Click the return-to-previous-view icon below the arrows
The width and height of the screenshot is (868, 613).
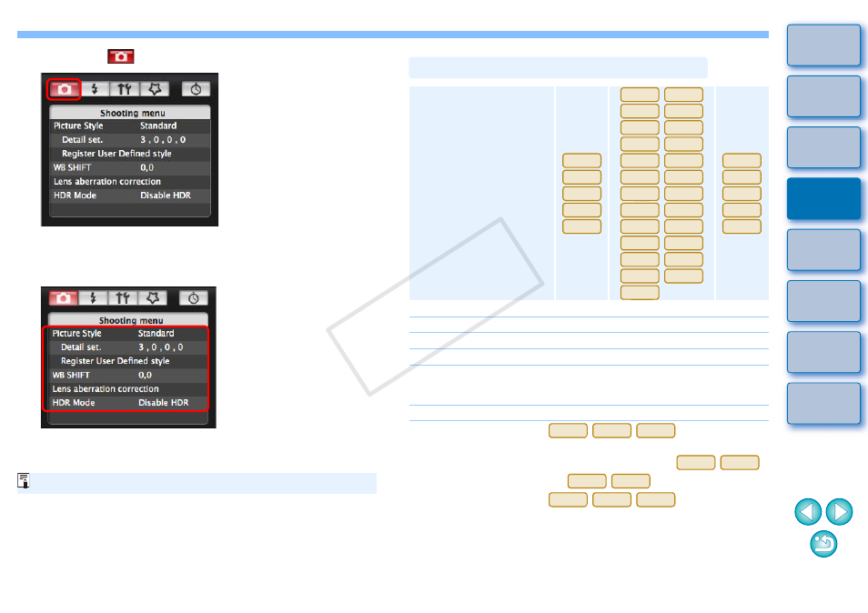point(823,544)
